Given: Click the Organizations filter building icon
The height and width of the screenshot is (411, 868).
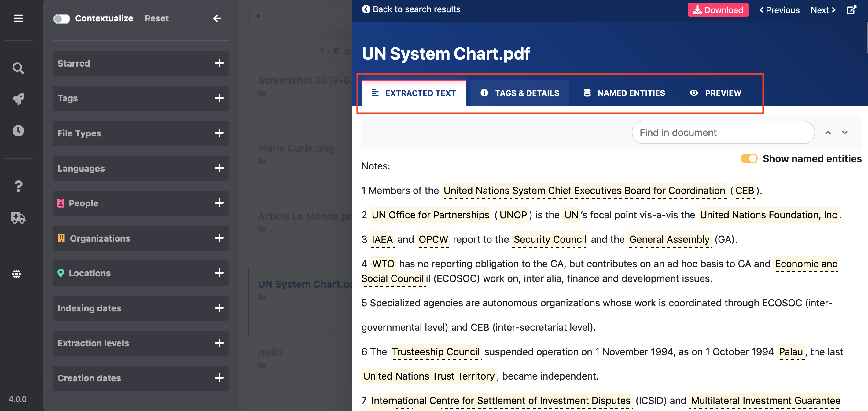Looking at the screenshot, I should tap(61, 238).
